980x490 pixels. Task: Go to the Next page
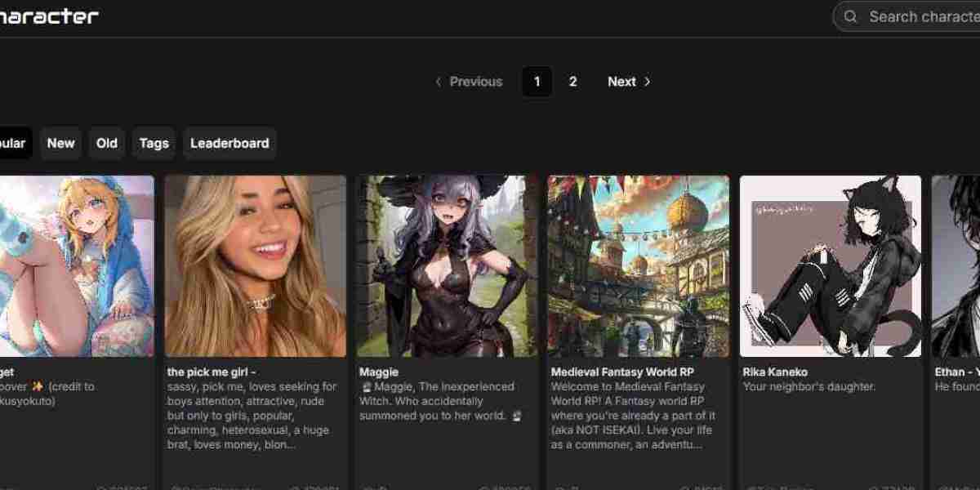pyautogui.click(x=629, y=82)
